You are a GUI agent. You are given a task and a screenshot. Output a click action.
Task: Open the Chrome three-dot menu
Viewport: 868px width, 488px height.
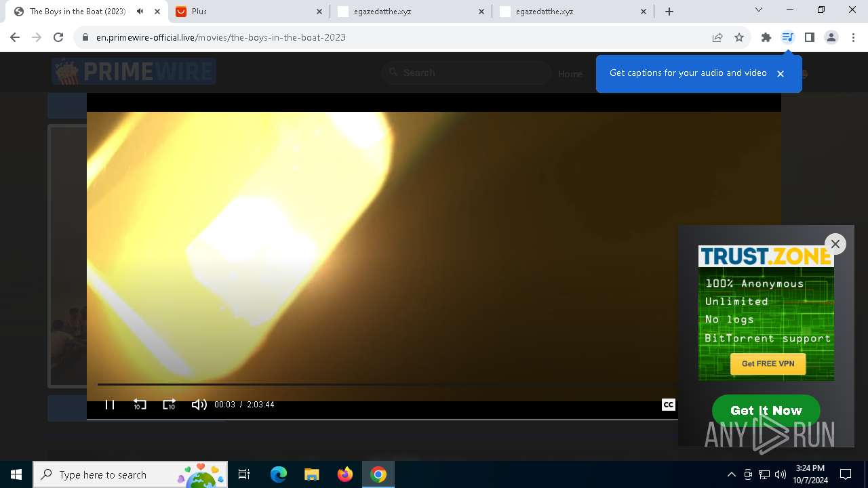(853, 37)
